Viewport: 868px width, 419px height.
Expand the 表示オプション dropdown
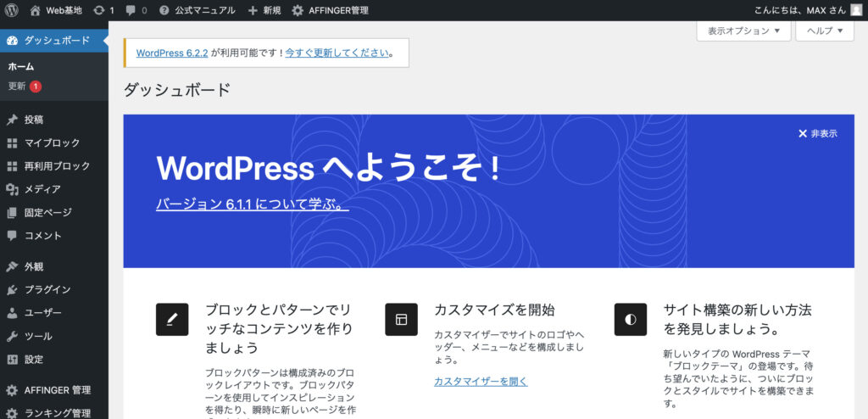coord(743,31)
